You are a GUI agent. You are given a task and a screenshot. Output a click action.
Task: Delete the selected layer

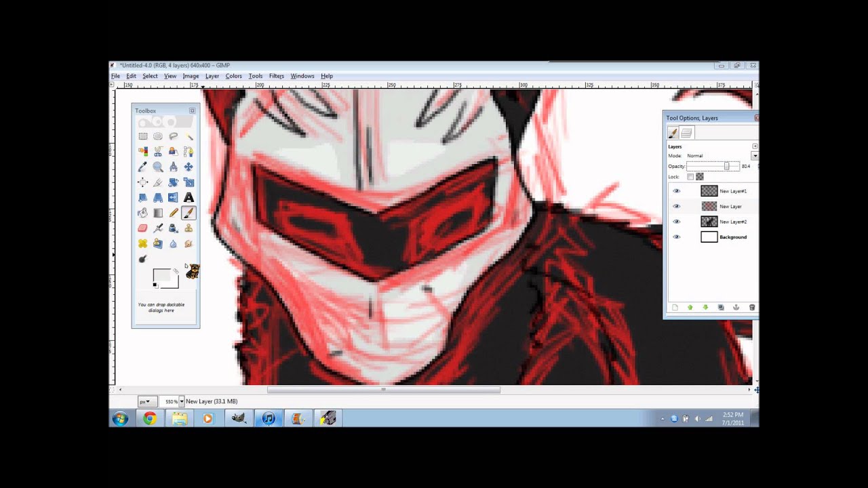(752, 308)
